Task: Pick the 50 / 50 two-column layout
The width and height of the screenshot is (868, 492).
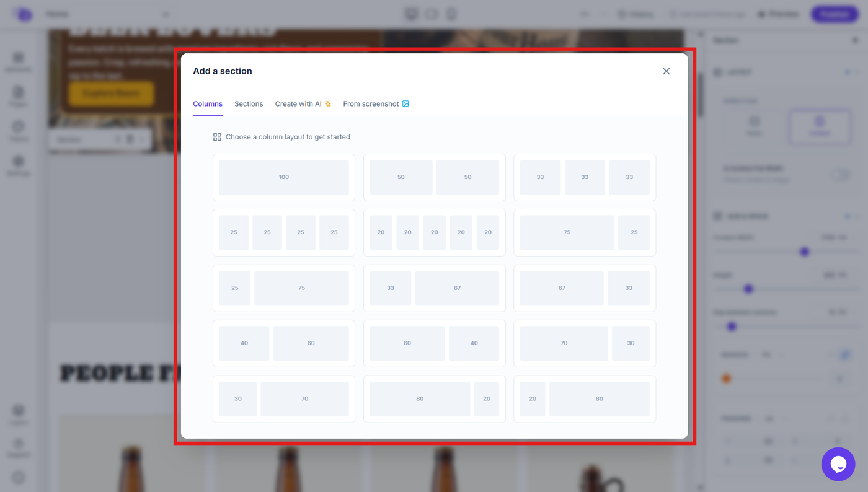Action: [x=435, y=177]
